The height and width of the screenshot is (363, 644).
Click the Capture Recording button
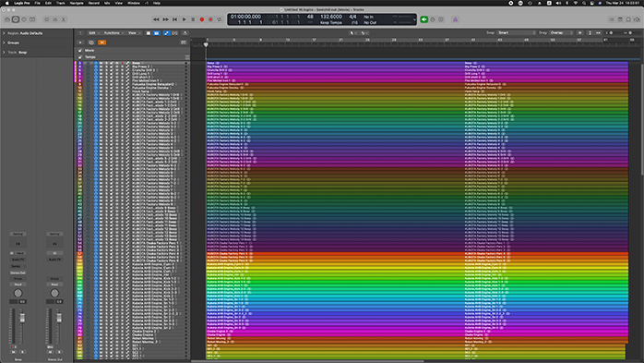[x=210, y=19]
